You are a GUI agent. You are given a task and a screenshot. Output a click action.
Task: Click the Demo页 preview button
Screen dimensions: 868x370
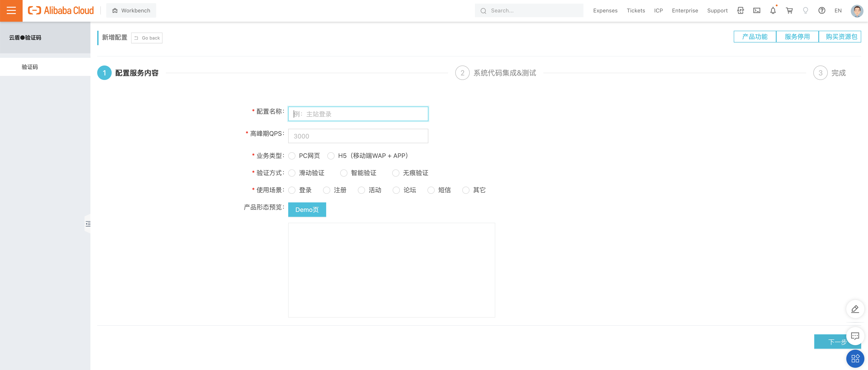(307, 210)
